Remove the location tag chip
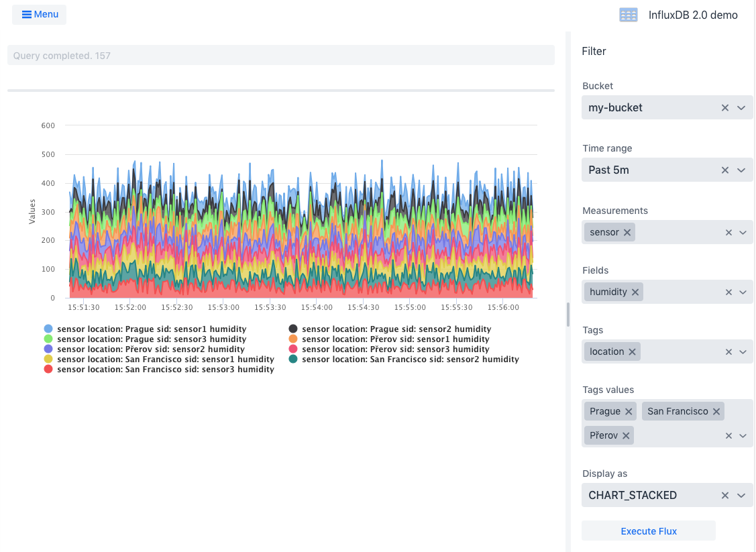This screenshot has width=756, height=552. pyautogui.click(x=632, y=352)
